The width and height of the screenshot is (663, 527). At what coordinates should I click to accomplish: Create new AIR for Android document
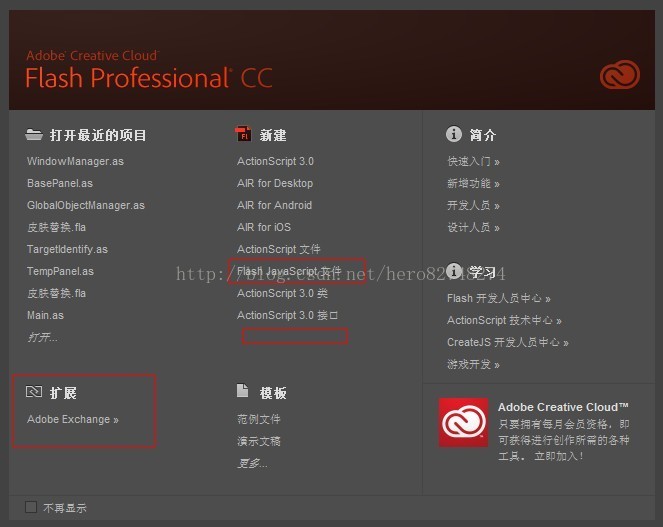[274, 205]
